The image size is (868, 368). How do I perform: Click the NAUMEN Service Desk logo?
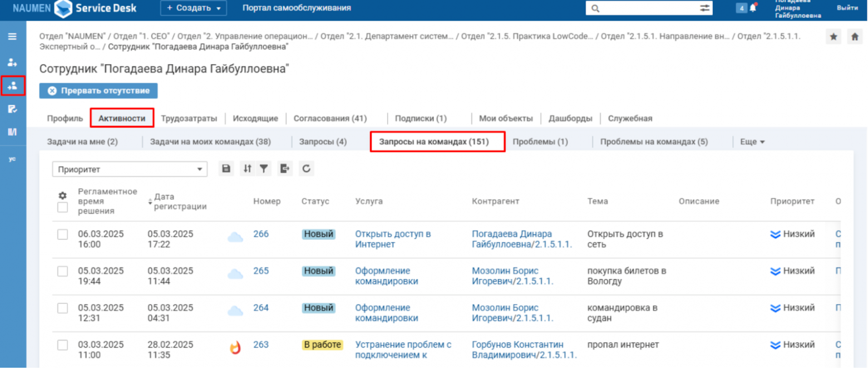(x=75, y=8)
